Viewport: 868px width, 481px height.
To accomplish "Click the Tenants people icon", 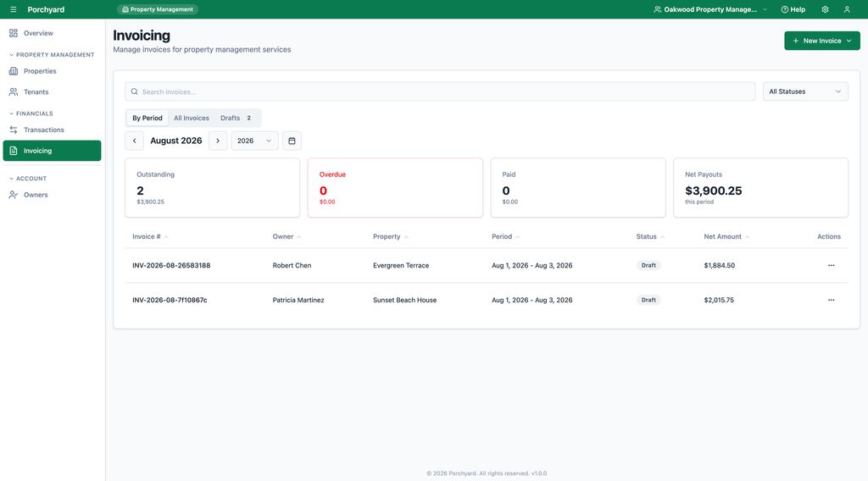I will click(14, 91).
